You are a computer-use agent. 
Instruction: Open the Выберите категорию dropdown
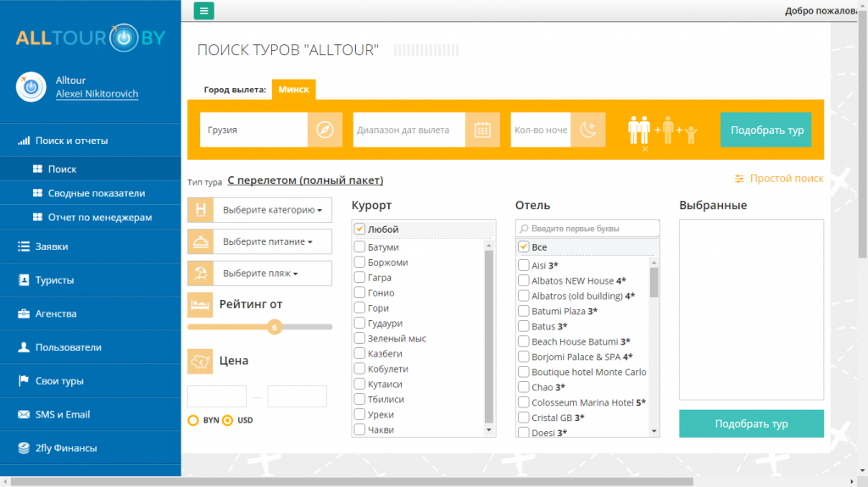(x=272, y=210)
